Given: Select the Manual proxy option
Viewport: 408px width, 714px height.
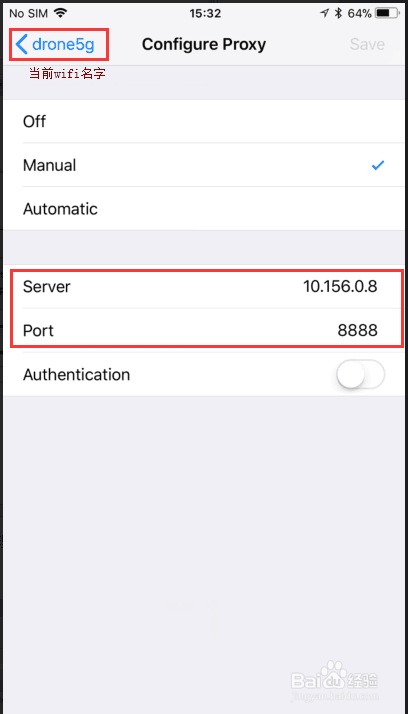Looking at the screenshot, I should coord(204,165).
